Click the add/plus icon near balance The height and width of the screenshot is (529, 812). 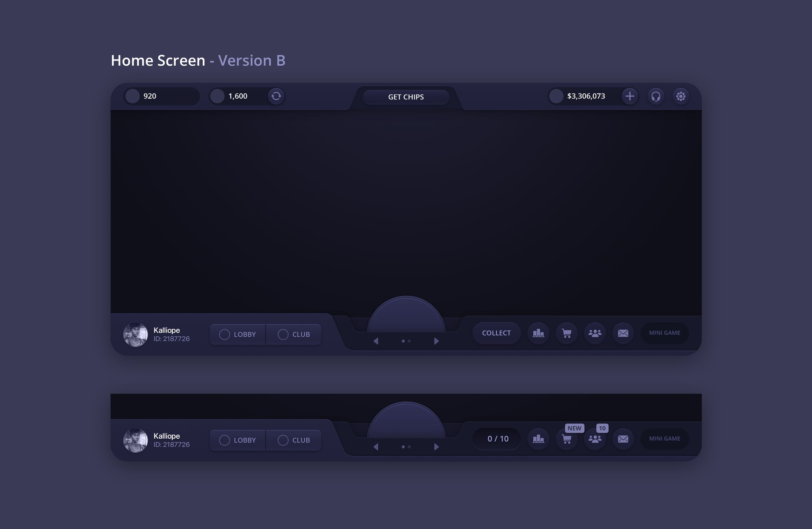click(x=629, y=96)
